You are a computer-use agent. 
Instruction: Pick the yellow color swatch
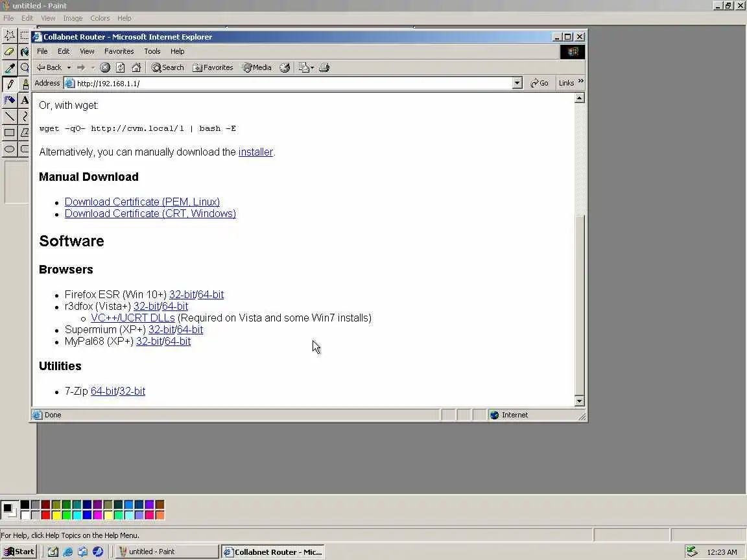[56, 515]
